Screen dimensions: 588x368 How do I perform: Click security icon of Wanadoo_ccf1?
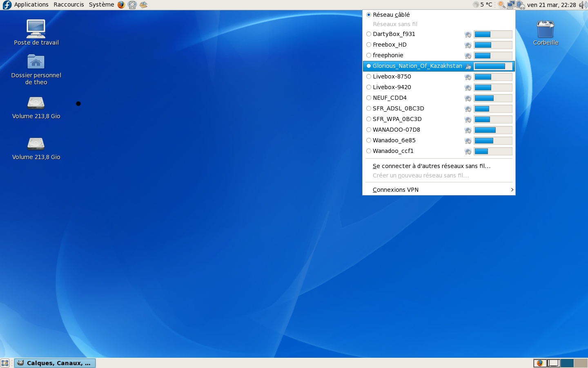pyautogui.click(x=468, y=151)
